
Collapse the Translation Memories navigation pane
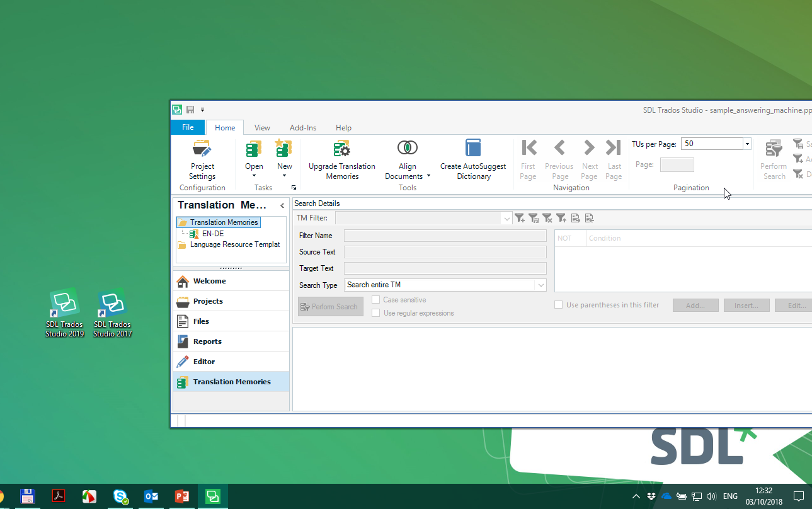[x=282, y=206]
